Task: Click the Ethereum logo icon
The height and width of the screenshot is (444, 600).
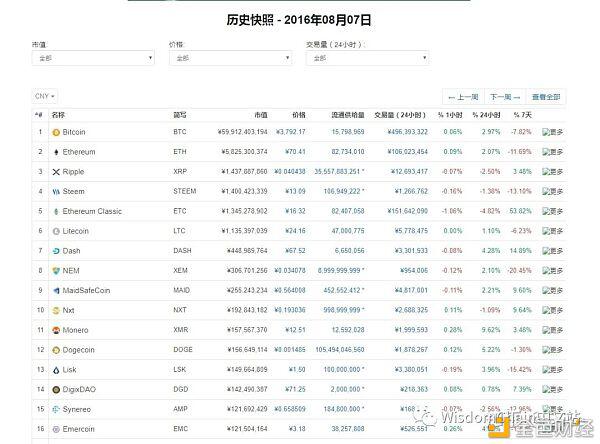Action: (x=56, y=152)
